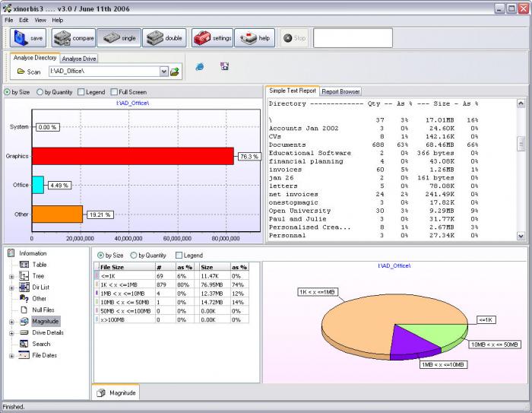Click the empty toolbar text box
The image size is (532, 413).
353,38
